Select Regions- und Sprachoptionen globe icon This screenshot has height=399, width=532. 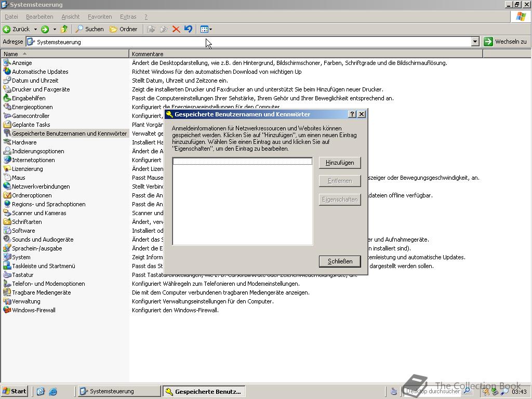coord(7,204)
